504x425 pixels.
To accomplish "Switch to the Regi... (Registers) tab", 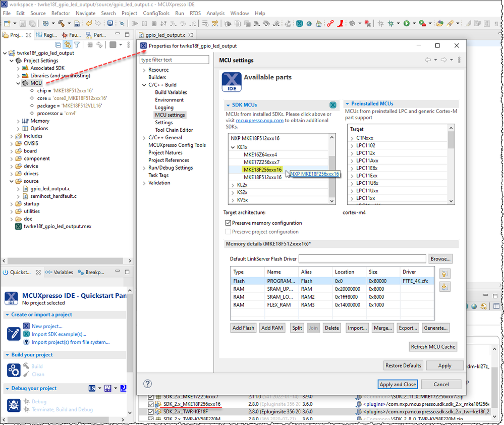I will tap(46, 35).
